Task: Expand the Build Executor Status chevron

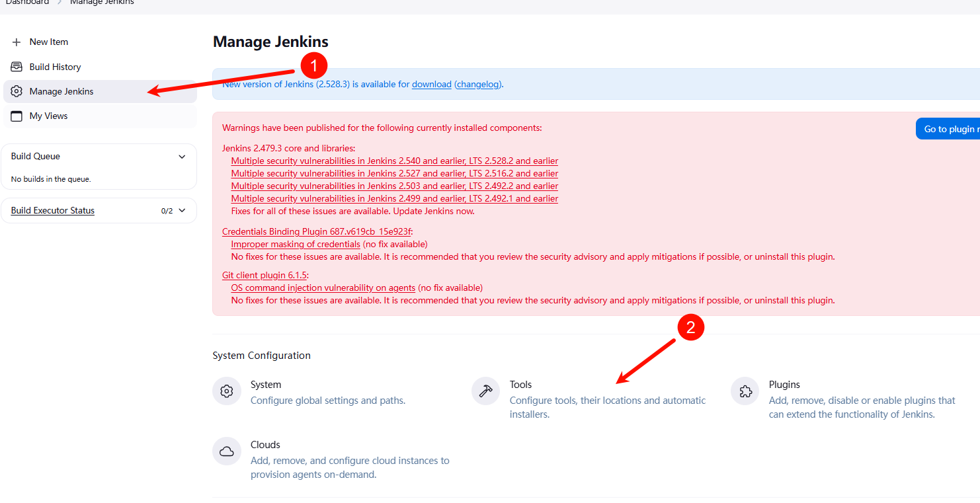Action: 183,211
